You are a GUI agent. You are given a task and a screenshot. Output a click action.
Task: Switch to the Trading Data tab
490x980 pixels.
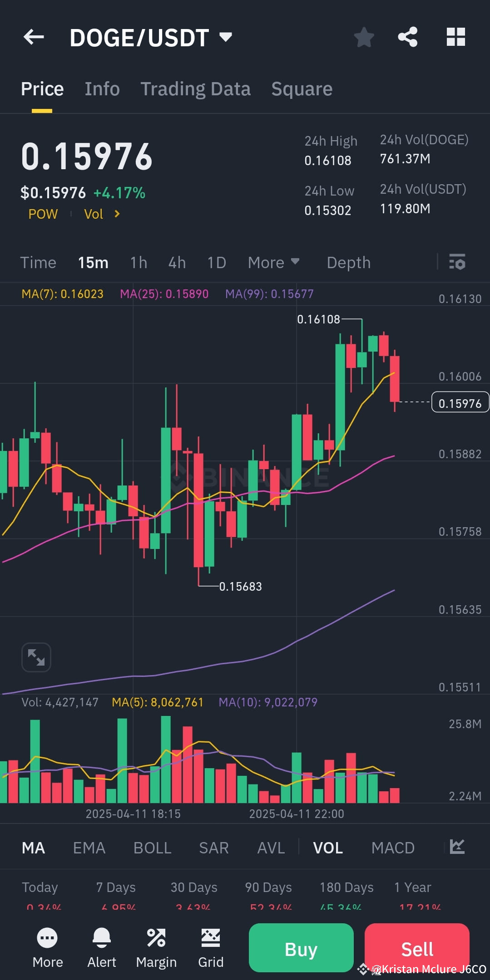[x=196, y=88]
